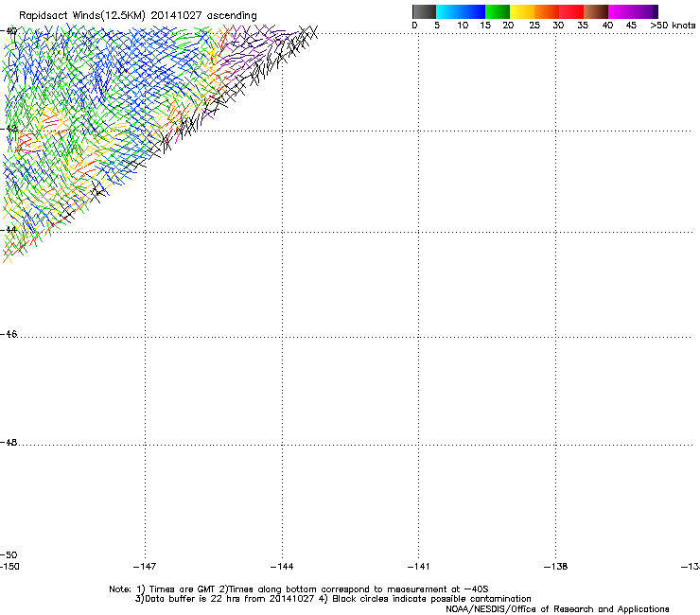Click the '-147' longitude axis label
Screen dimensions: 700x615
click(x=145, y=567)
